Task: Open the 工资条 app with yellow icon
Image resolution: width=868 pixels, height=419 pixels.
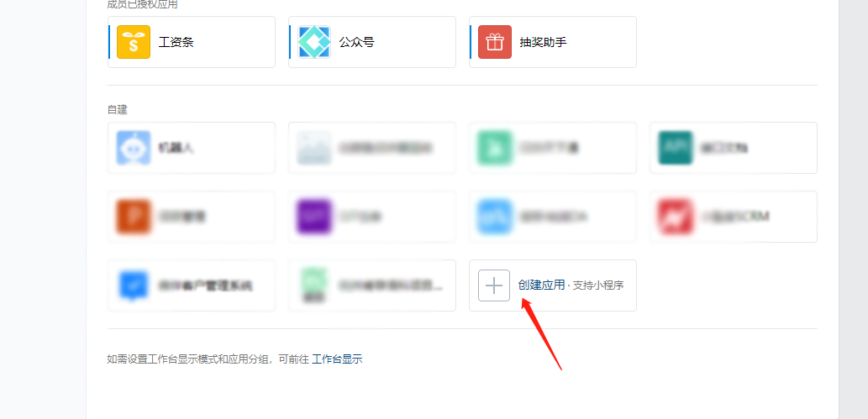Action: 134,42
